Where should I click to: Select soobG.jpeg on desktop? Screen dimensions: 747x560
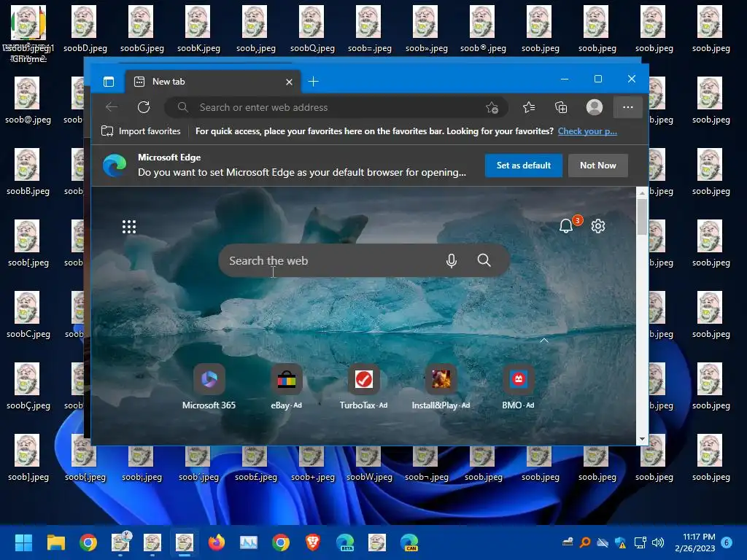(142, 29)
